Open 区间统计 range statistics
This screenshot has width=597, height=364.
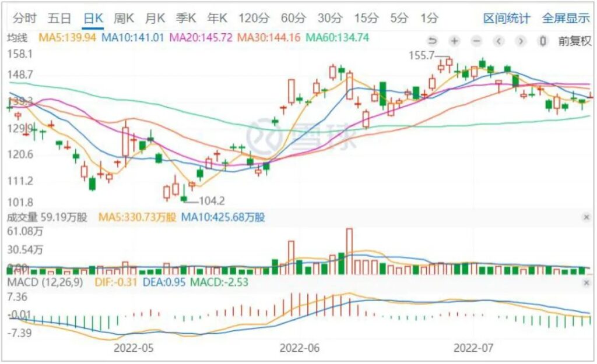(507, 18)
